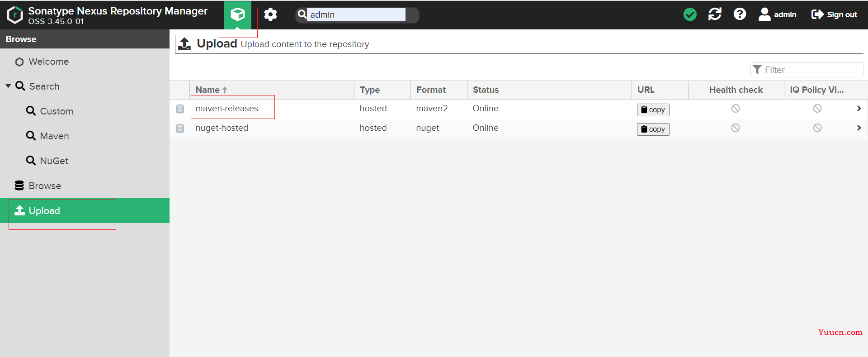Click maven-releases health check disabled icon
This screenshot has height=357, width=868.
pyautogui.click(x=736, y=109)
